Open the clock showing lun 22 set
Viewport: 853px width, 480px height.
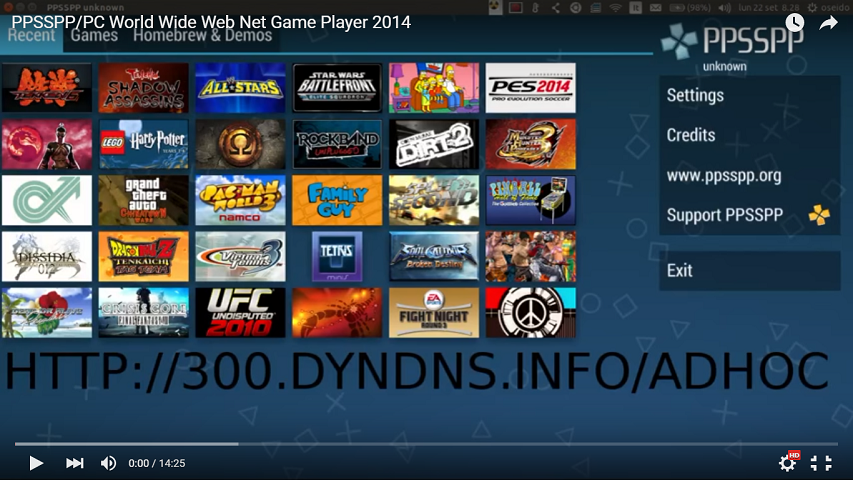[x=769, y=8]
